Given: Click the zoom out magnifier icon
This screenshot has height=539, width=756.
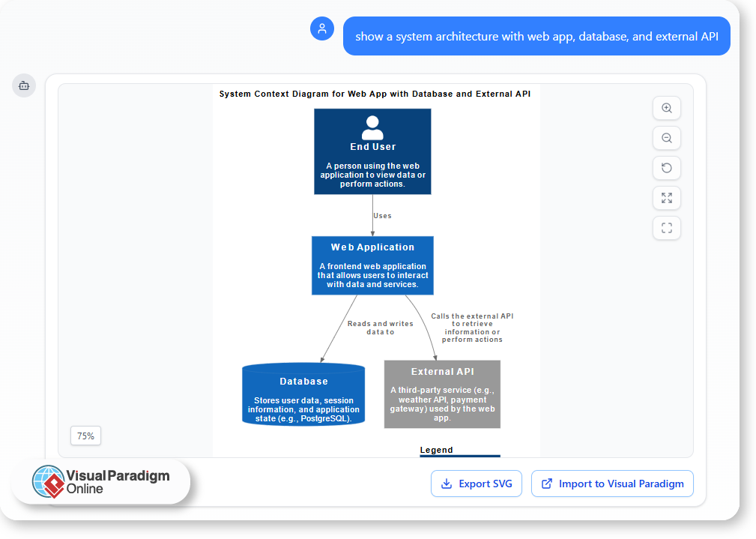Looking at the screenshot, I should (x=666, y=138).
